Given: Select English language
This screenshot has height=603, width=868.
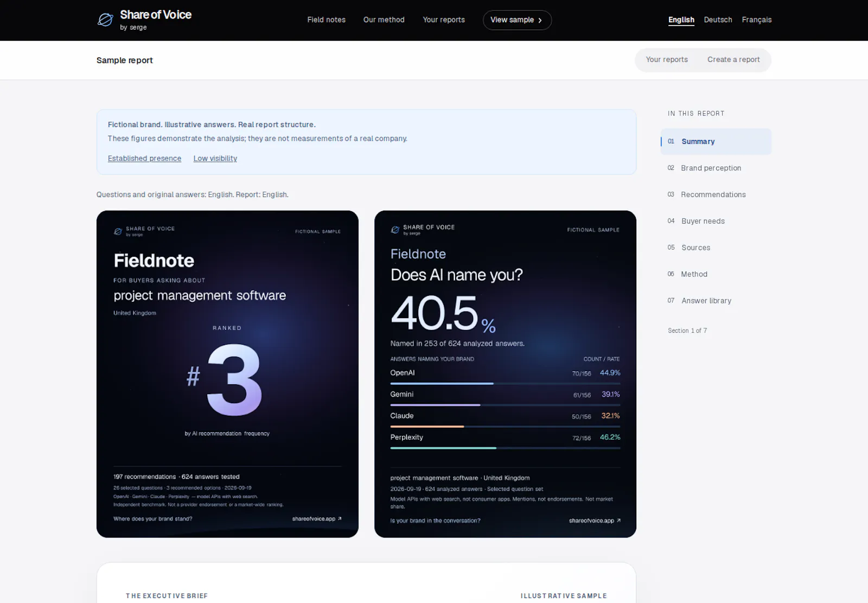Looking at the screenshot, I should [681, 20].
